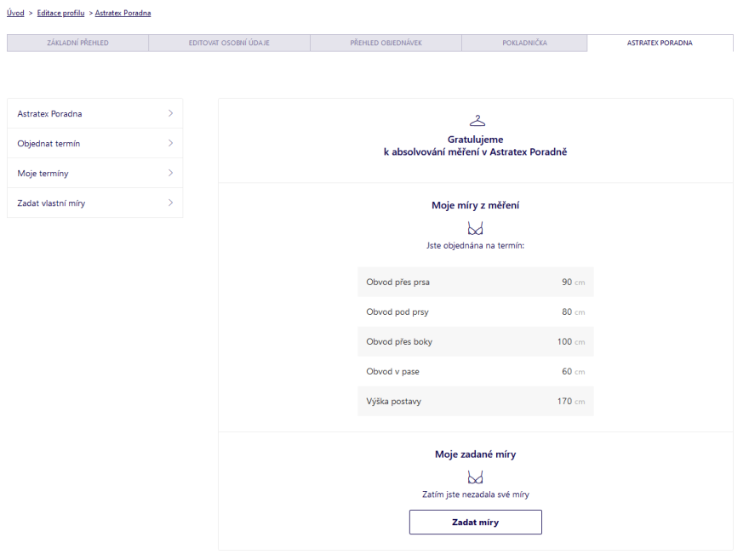Click the bra icon under Moje zadané míry
749x560 pixels.
pos(475,477)
